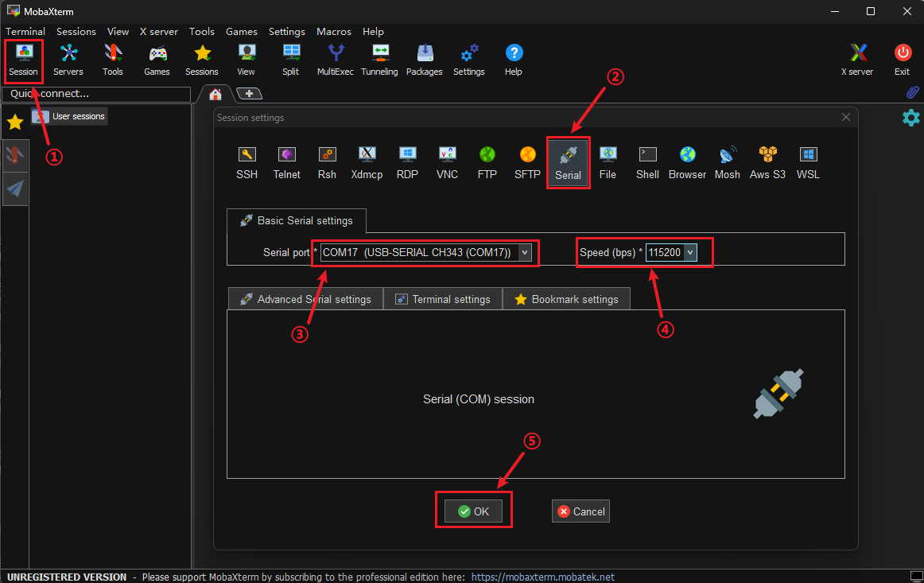Toggle the X server icon

[857, 60]
